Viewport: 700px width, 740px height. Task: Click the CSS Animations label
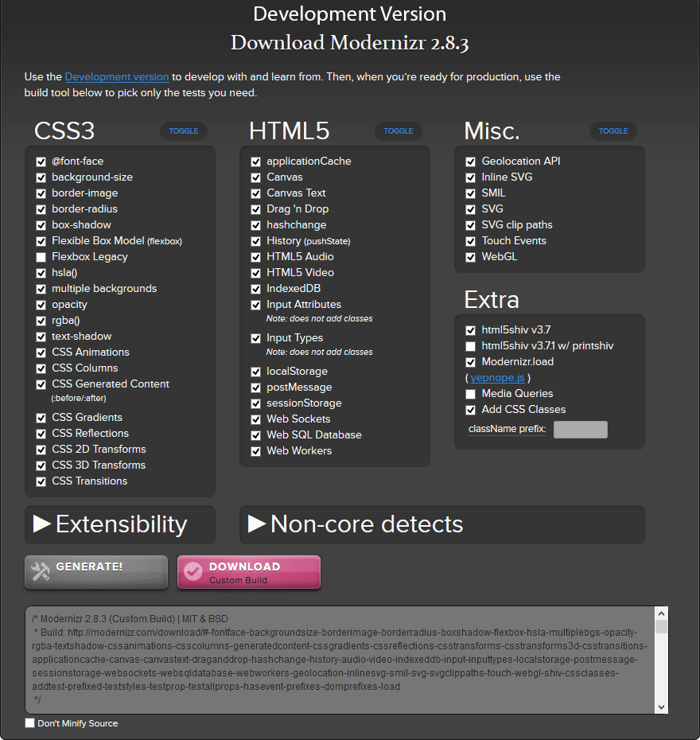click(91, 352)
